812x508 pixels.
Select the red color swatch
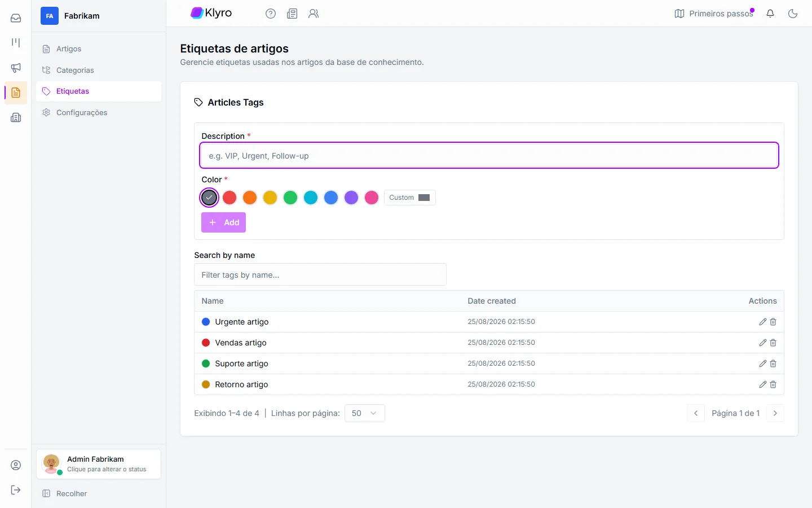(230, 198)
